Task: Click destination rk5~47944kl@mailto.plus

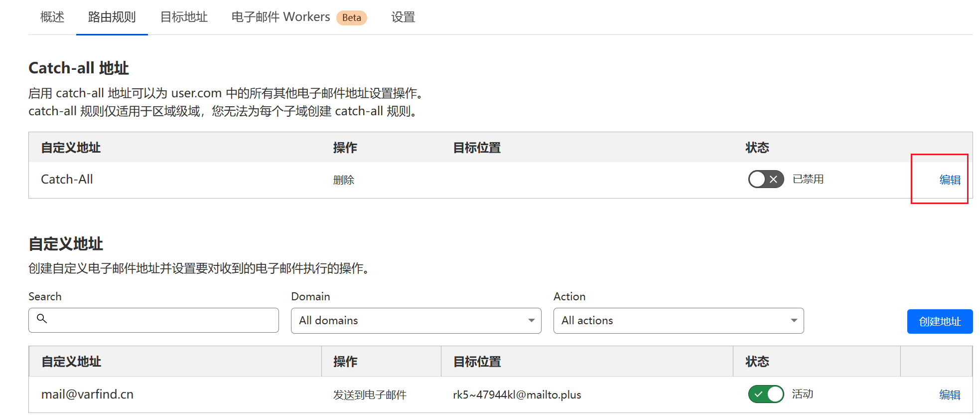Action: coord(517,395)
